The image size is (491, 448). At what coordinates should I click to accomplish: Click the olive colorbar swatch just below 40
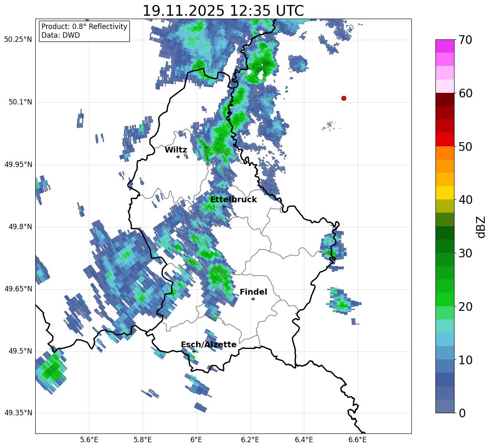point(445,206)
